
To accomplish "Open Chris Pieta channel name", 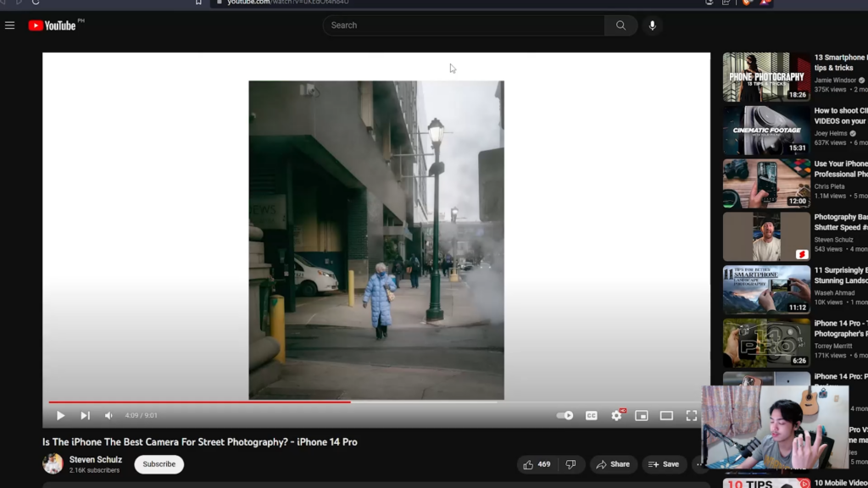I will (829, 186).
